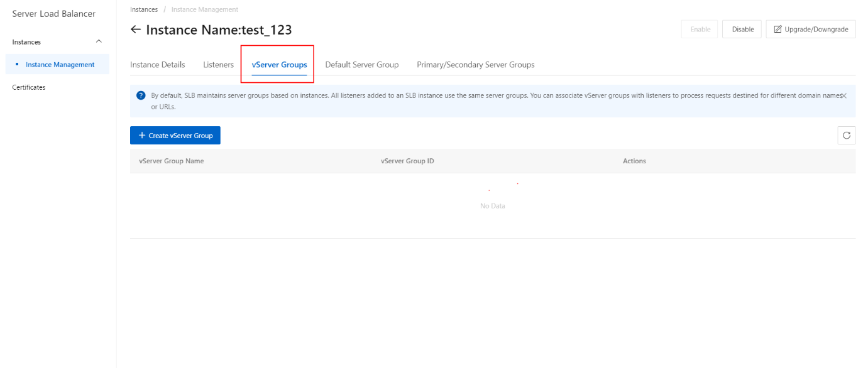Click the Server Load Balancer title
This screenshot has height=368, width=868.
click(x=53, y=14)
